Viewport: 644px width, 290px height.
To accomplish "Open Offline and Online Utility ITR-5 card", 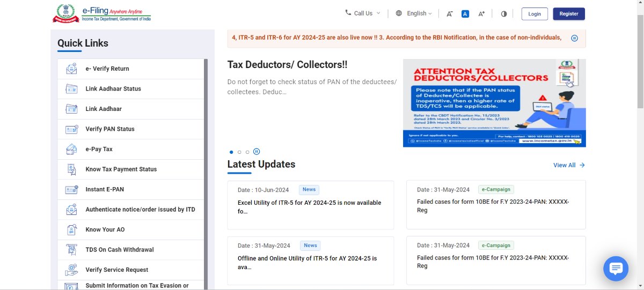I will (x=311, y=261).
